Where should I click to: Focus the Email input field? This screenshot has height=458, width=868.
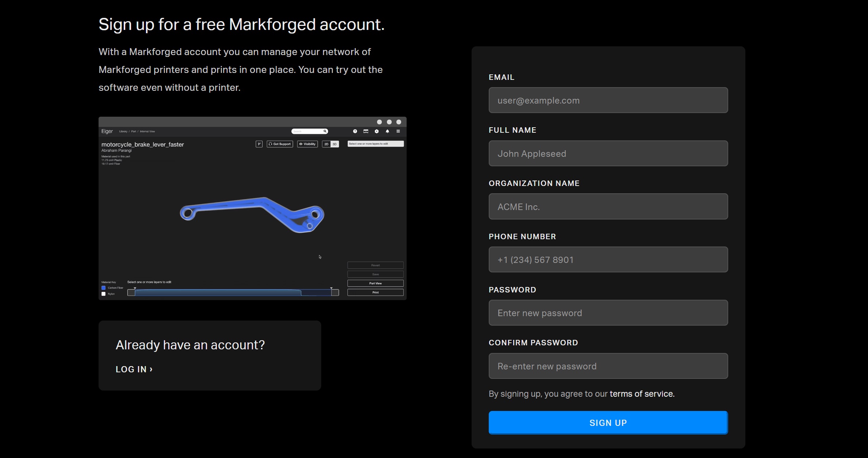click(x=608, y=100)
